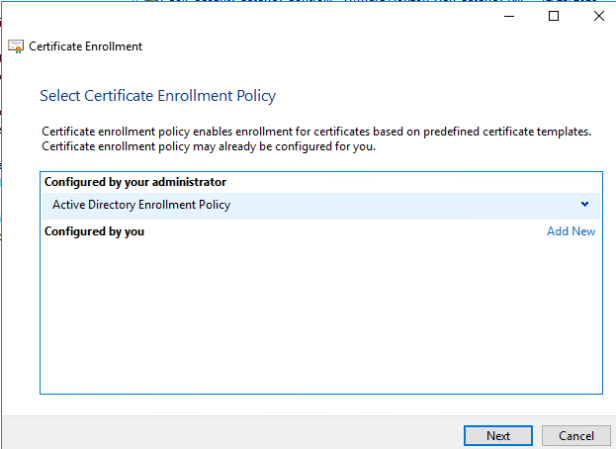This screenshot has height=449, width=616.
Task: Click the Next button
Action: tap(498, 436)
